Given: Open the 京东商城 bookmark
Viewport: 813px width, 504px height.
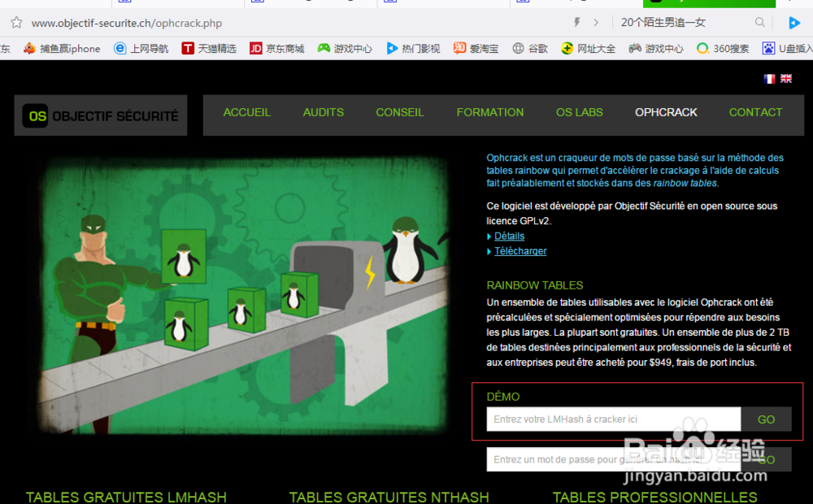Looking at the screenshot, I should pyautogui.click(x=277, y=48).
